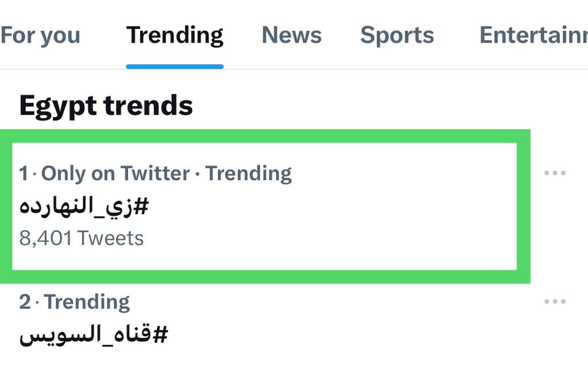Viewport: 588px width, 384px height.
Task: Open more options for #قناه_السويس trend
Action: [x=555, y=301]
